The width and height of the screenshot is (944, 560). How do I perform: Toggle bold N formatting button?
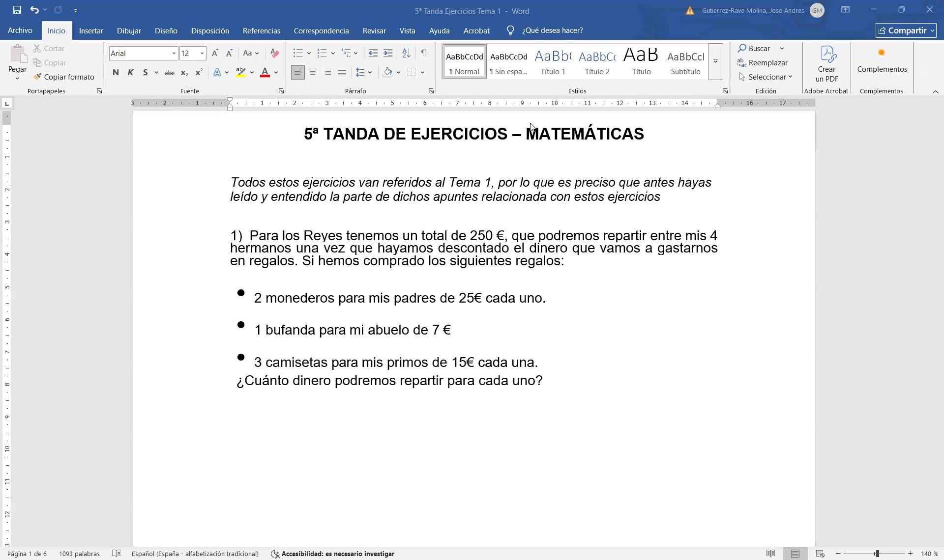coord(116,73)
